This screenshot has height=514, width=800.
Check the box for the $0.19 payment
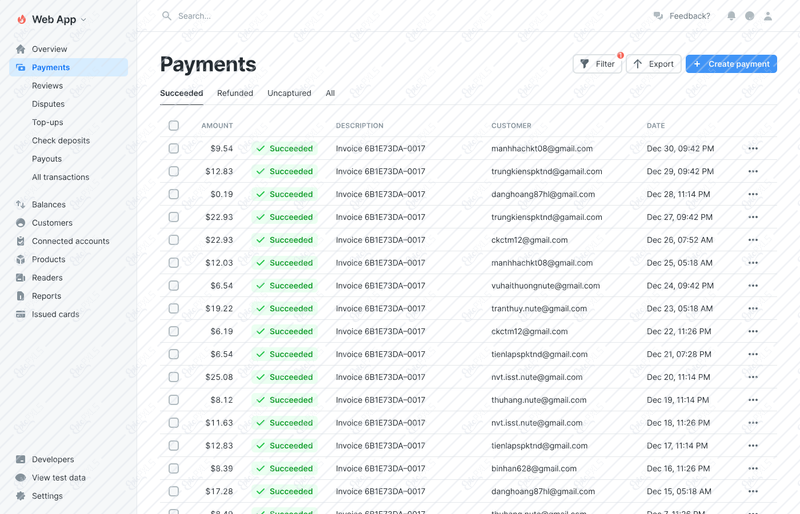coord(173,194)
